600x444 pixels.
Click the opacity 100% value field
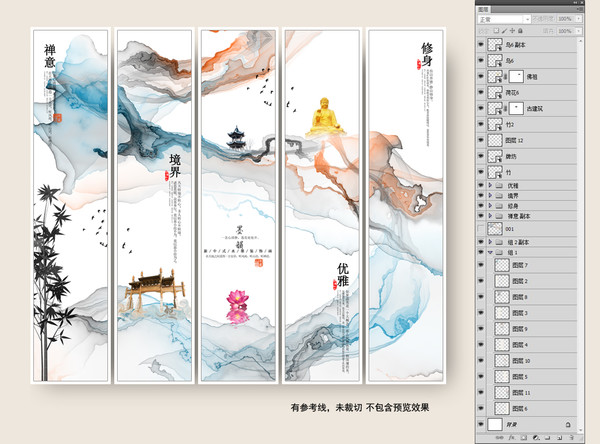566,19
